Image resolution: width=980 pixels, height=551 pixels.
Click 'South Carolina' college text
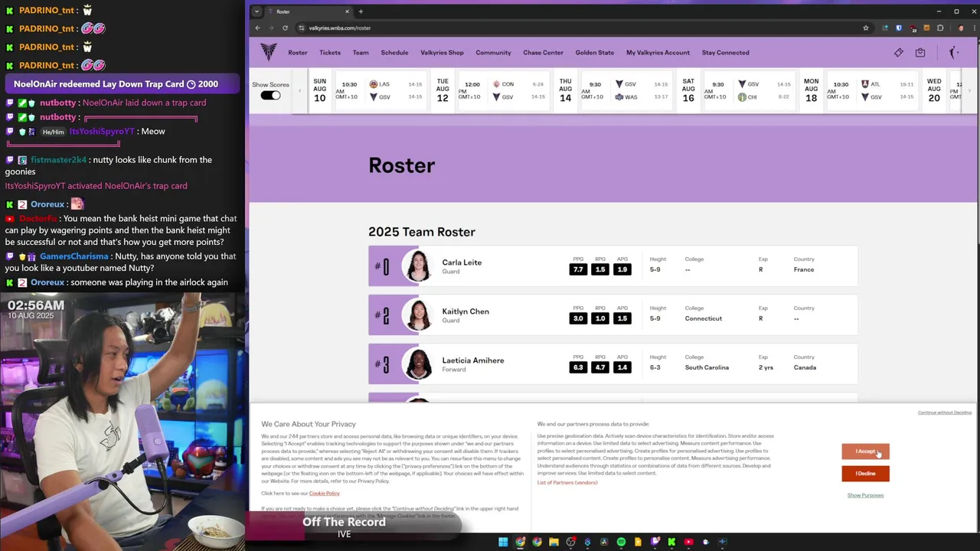tap(707, 367)
